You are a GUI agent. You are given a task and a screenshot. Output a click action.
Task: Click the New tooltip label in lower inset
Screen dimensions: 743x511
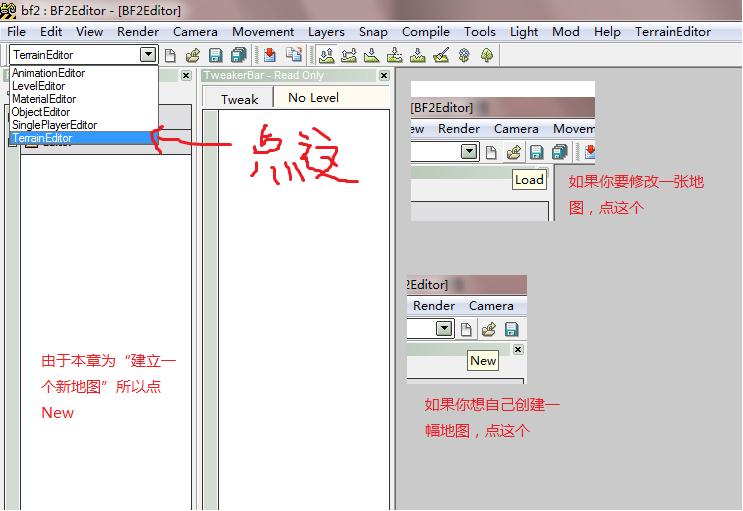pos(483,361)
